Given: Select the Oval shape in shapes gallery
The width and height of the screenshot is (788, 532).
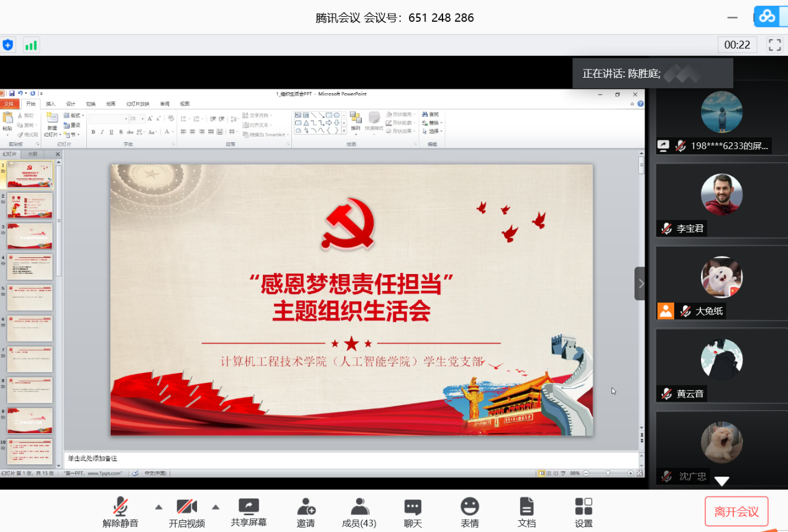Looking at the screenshot, I should (x=336, y=115).
